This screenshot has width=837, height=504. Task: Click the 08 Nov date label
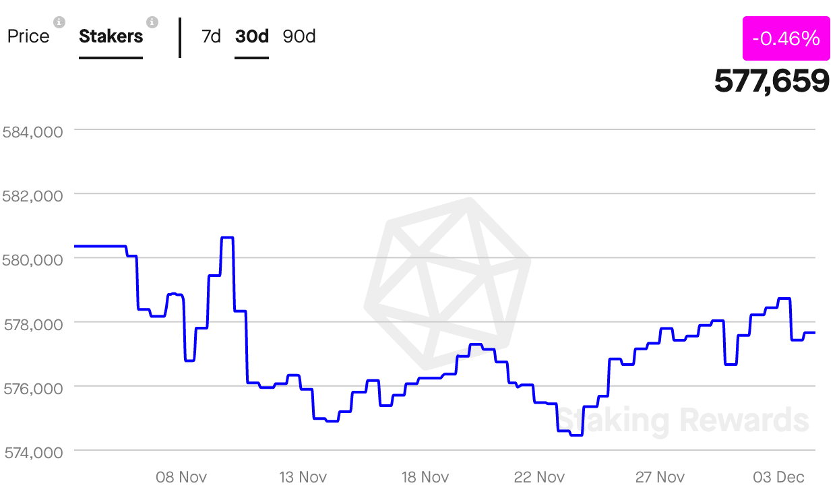tap(181, 477)
